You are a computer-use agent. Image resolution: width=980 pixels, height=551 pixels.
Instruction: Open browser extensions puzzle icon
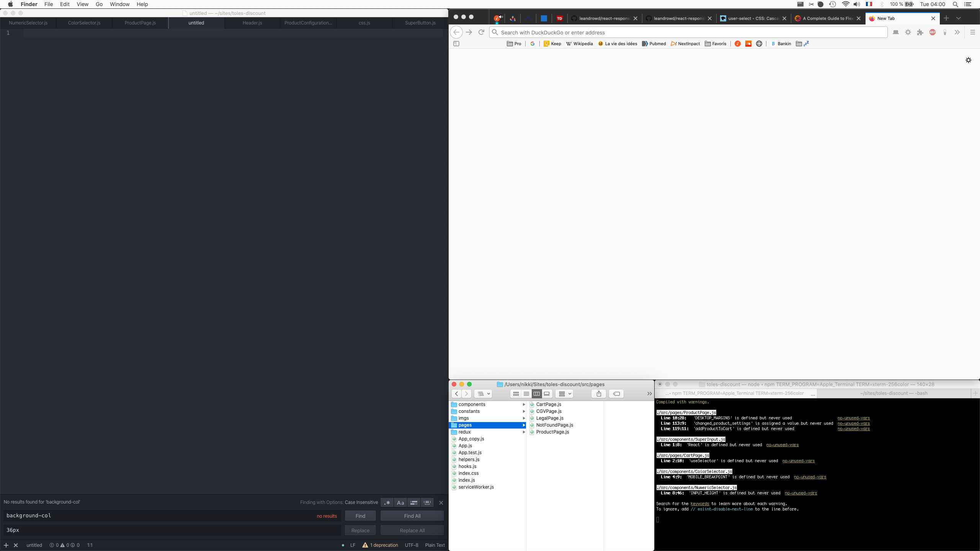(920, 33)
